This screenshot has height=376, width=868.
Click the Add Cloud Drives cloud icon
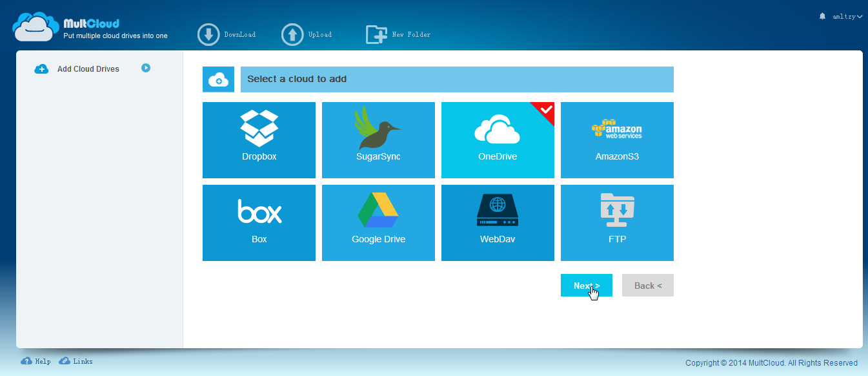pos(41,68)
